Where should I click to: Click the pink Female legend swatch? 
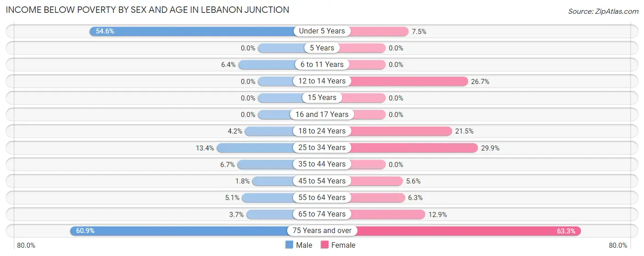coord(325,245)
